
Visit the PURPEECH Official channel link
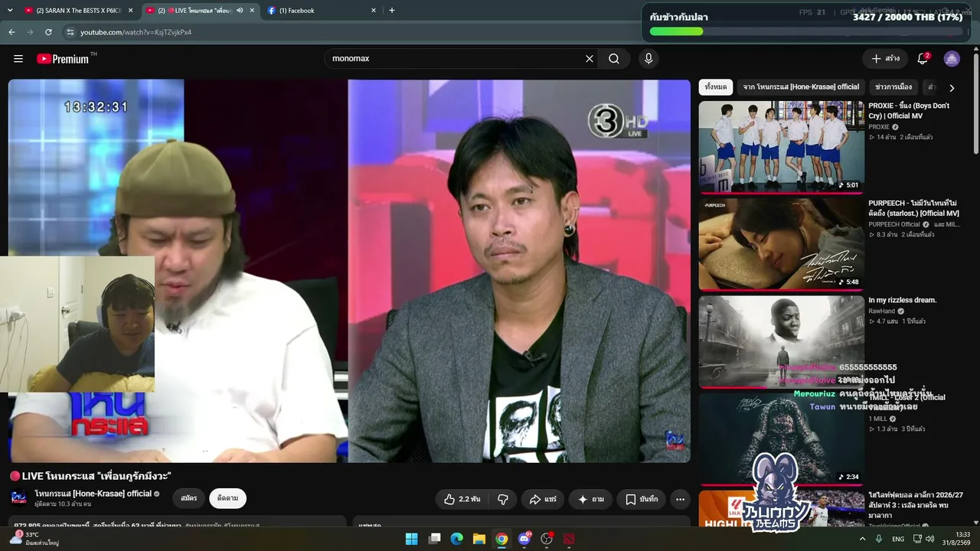[894, 224]
